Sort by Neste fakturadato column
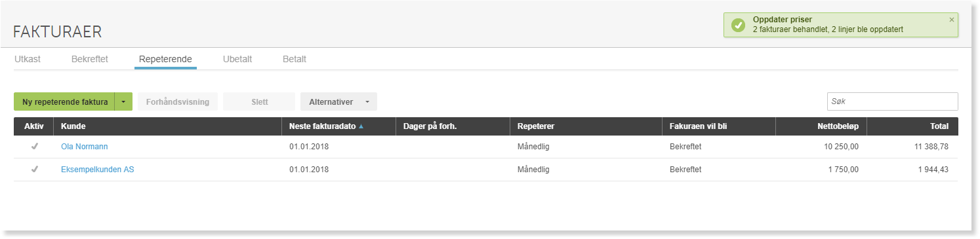Screen dimensions: 980x239 [338, 126]
